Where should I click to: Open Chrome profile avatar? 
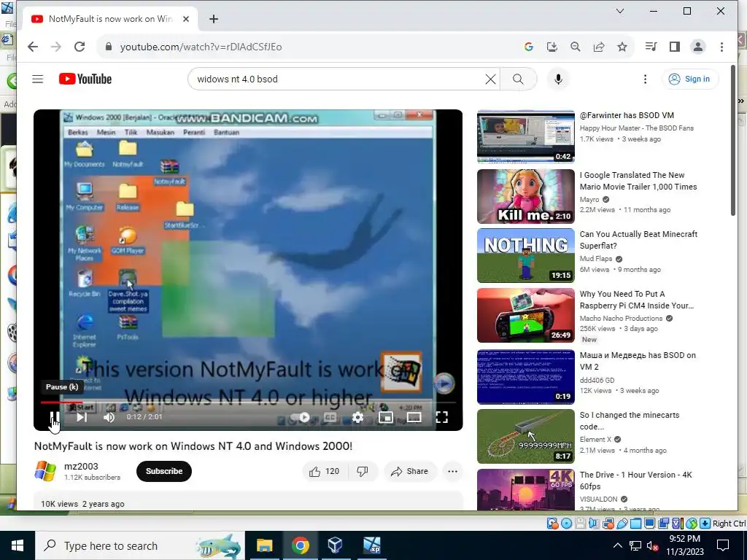pyautogui.click(x=698, y=47)
